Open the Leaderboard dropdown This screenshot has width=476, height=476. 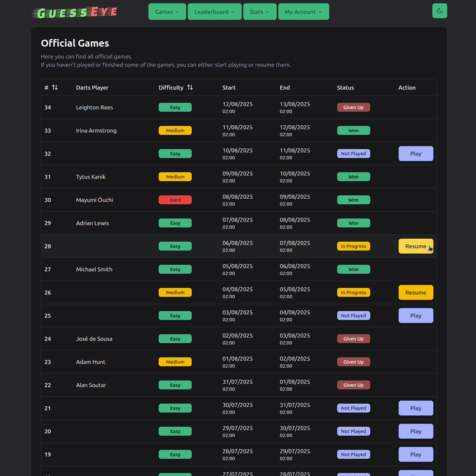click(x=214, y=12)
